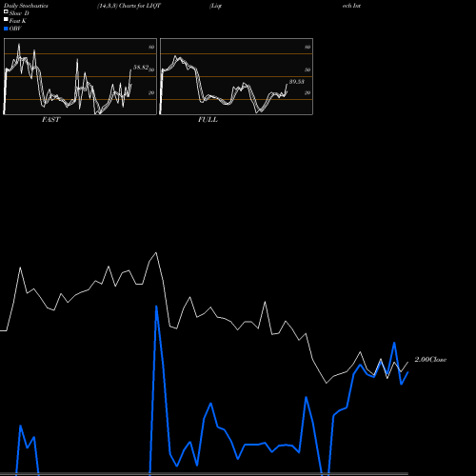Click the Slow D legend swatch

(x=6, y=11)
